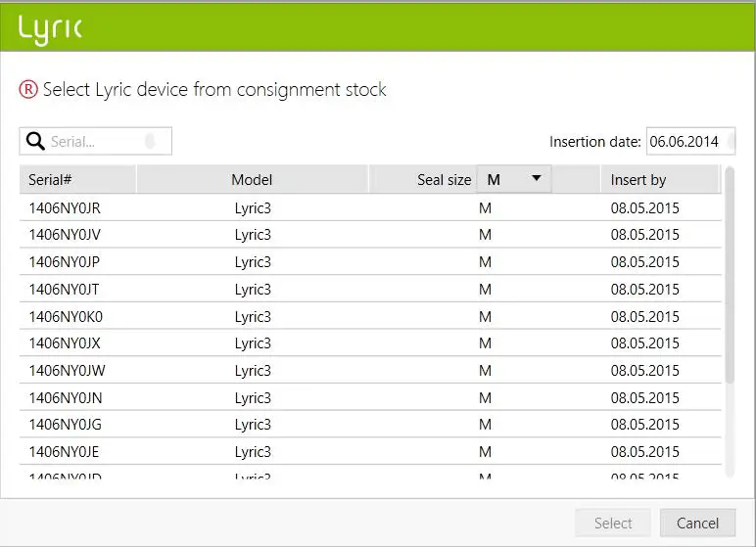Click the magnifying glass search icon
Image resolution: width=756 pixels, height=547 pixels.
35,141
